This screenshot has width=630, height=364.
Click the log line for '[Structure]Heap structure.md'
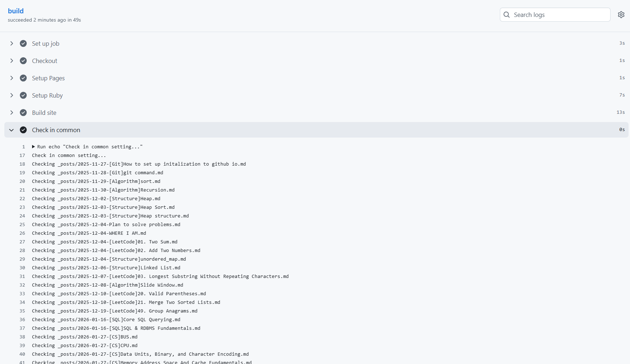[x=110, y=216]
